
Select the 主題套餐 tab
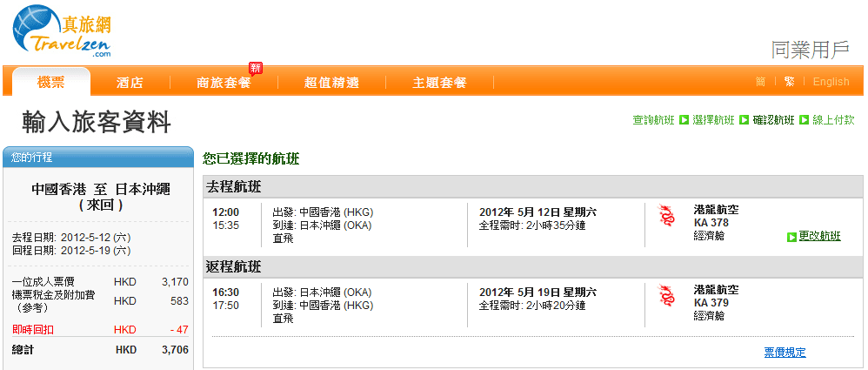point(439,83)
